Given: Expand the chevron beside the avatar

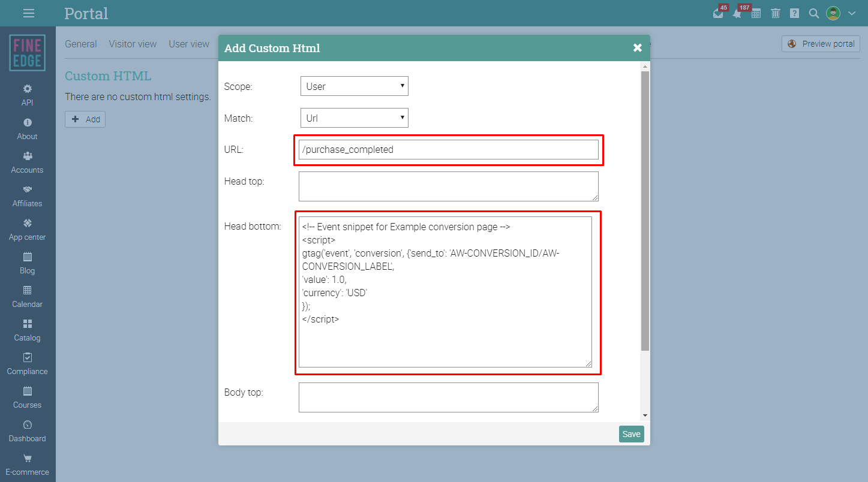Looking at the screenshot, I should (x=852, y=13).
